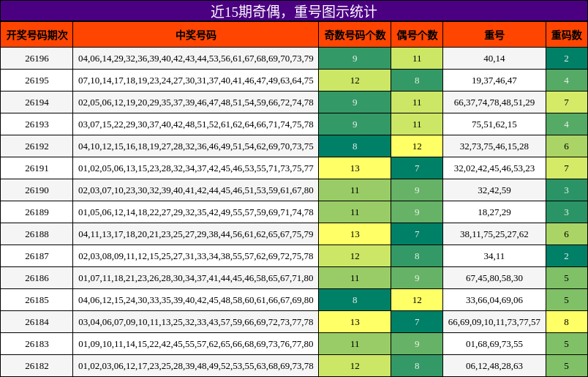Viewport: 588px width, 377px height.
Task: Select period number 26183
Action: (37, 344)
